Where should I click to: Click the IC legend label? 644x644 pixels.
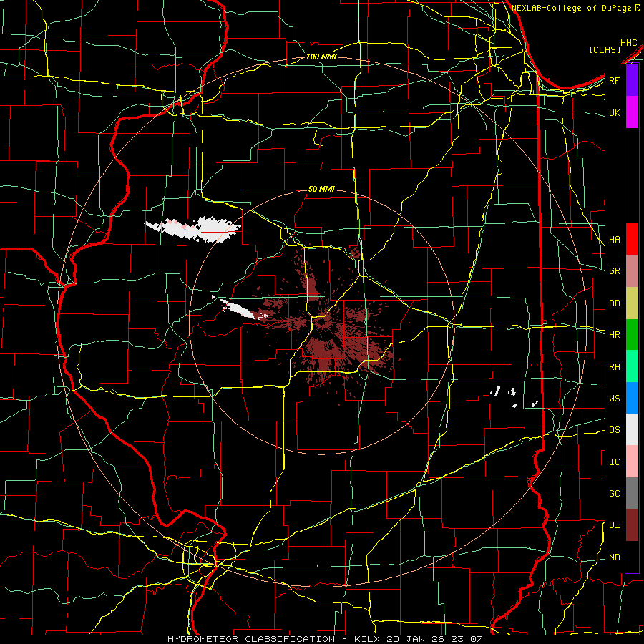click(615, 462)
